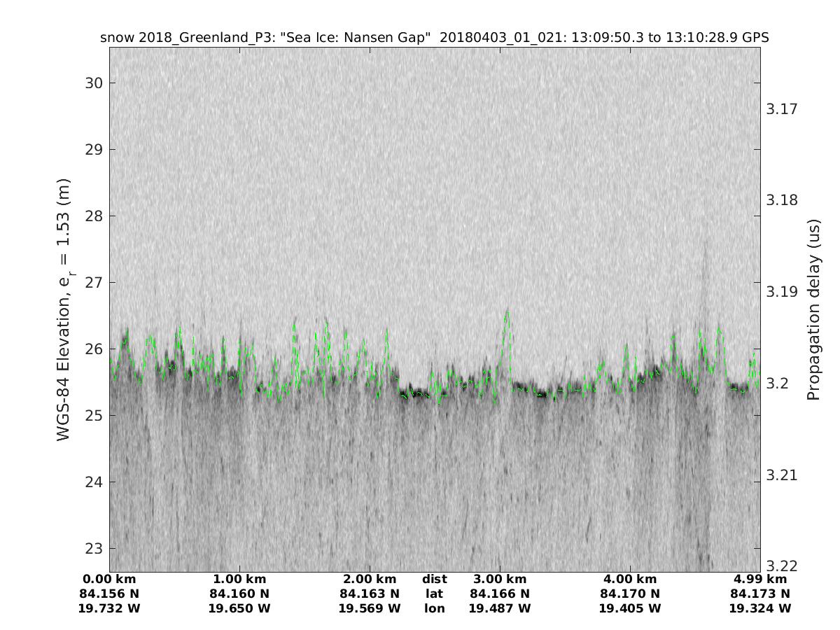Click the tallest green surface peak near 3 km
The height and width of the screenshot is (630, 840).
507,312
